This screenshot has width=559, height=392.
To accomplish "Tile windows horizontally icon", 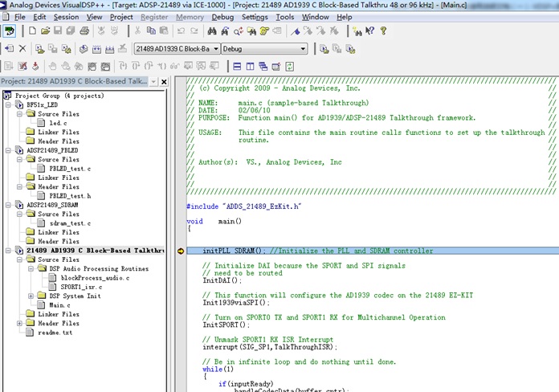I will click(237, 67).
